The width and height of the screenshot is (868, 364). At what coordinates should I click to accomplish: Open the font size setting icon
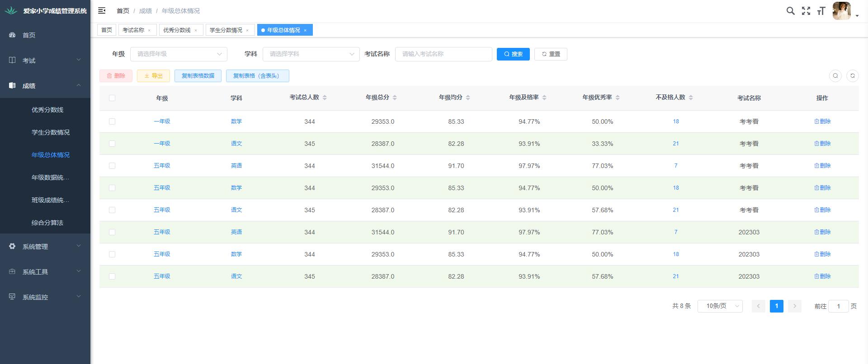click(821, 11)
